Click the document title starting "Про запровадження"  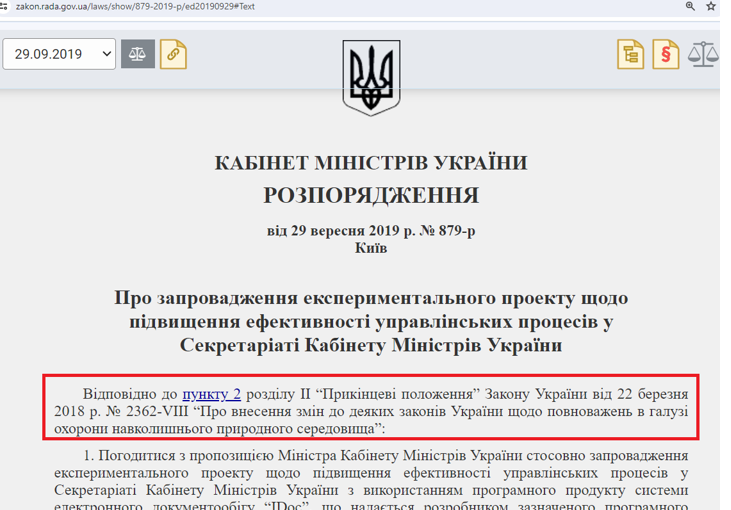[371, 321]
